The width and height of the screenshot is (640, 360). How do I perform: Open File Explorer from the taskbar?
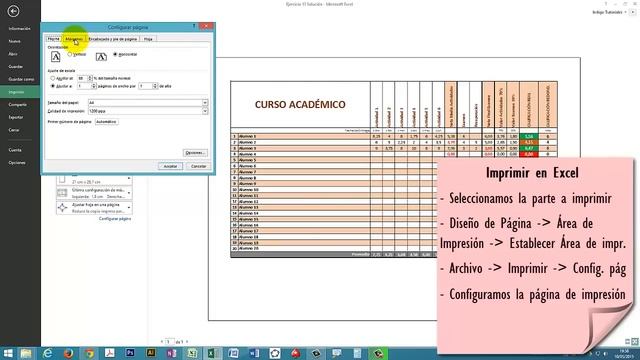point(26,353)
